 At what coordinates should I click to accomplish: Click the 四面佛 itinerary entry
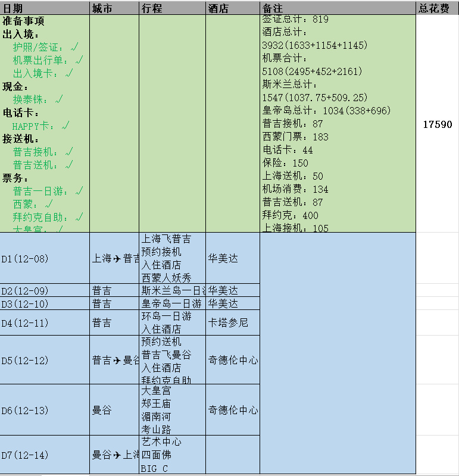click(156, 455)
